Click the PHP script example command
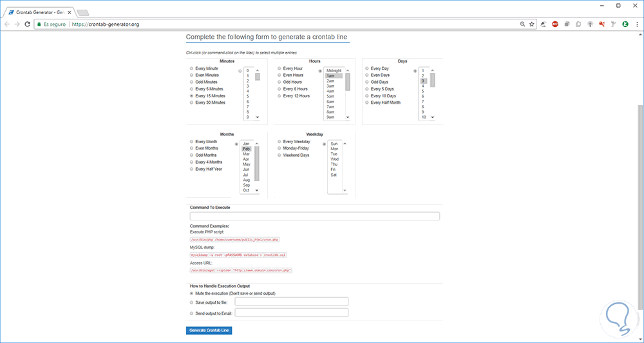644x343 pixels. tap(235, 239)
